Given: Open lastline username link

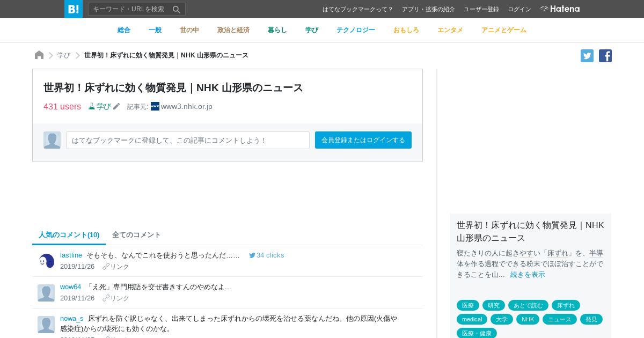Looking at the screenshot, I should (71, 255).
